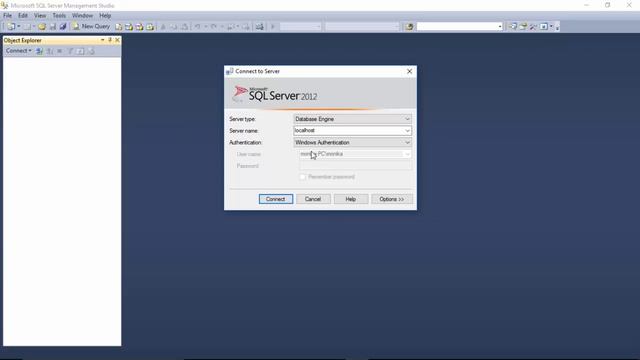Open the View menu
The height and width of the screenshot is (360, 640).
point(40,16)
